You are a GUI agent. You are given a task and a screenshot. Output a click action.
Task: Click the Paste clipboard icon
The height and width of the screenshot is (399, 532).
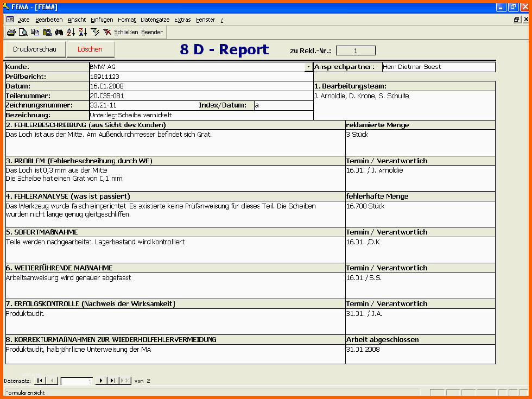[47, 32]
